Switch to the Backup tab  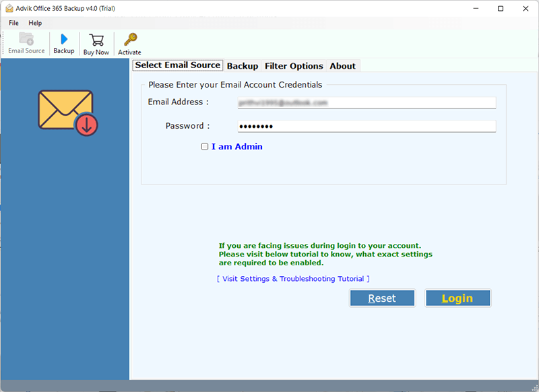[243, 66]
